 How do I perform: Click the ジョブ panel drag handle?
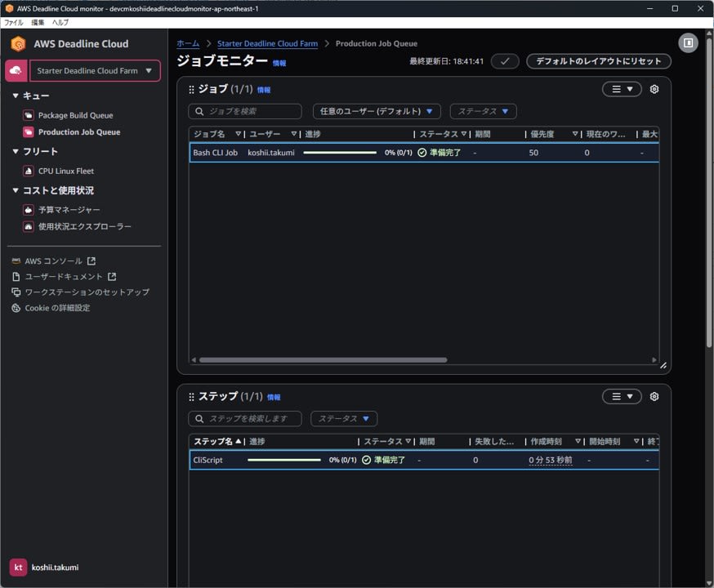(191, 90)
